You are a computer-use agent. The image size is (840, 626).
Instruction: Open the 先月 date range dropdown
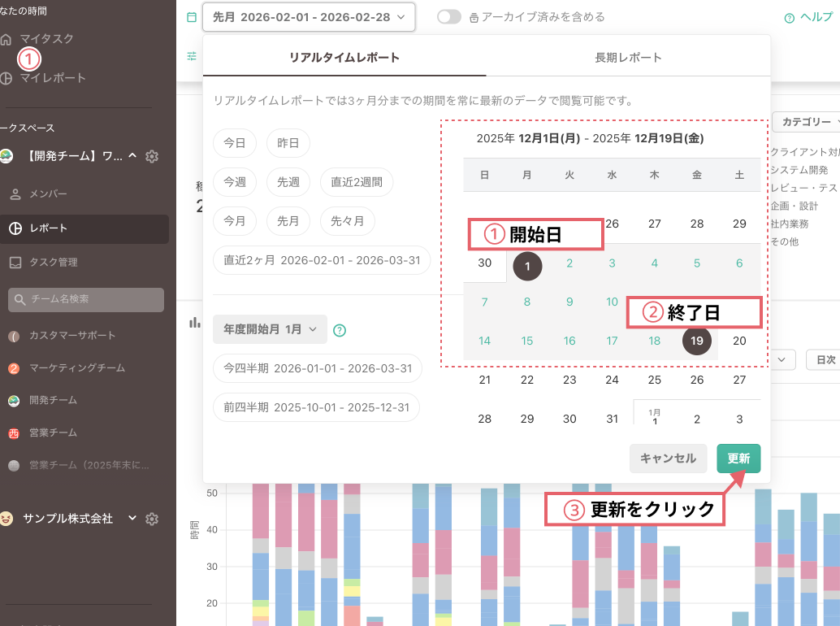click(309, 17)
